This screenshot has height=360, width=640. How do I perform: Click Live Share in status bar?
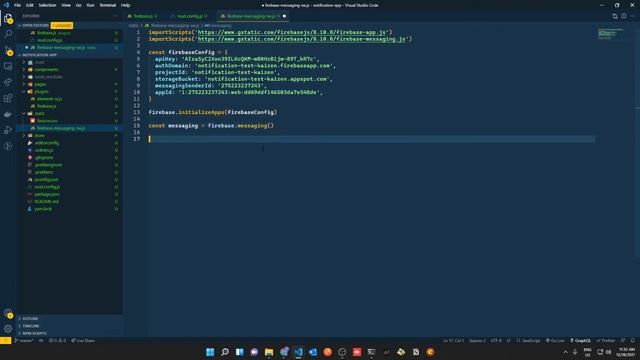point(83,340)
